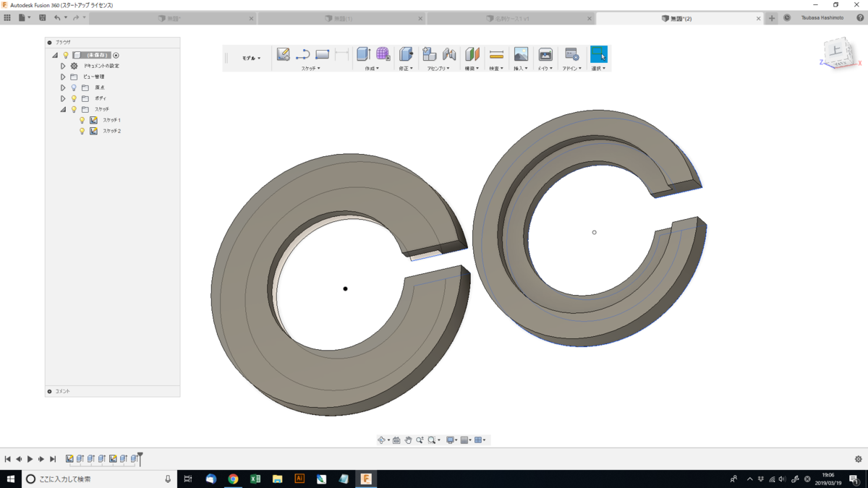The width and height of the screenshot is (868, 488).
Task: Collapse the スケッチ folder node
Action: click(63, 109)
